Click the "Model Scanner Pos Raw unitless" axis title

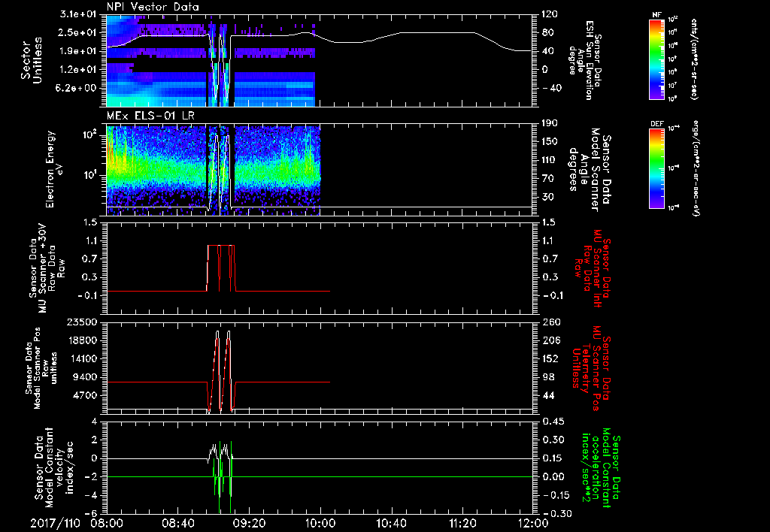click(x=42, y=368)
